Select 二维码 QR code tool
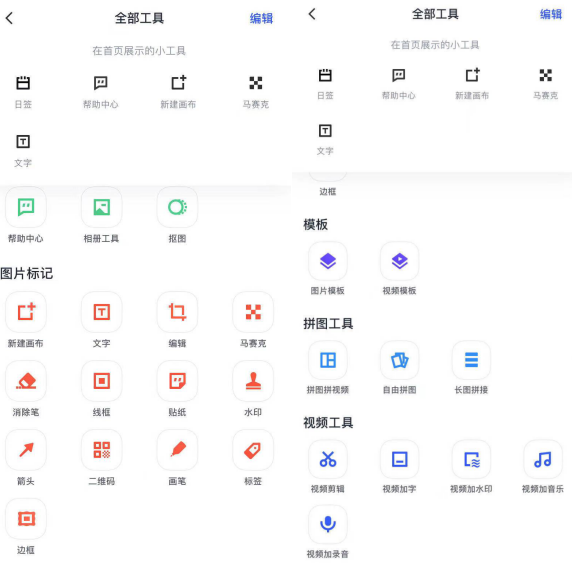This screenshot has height=566, width=572. [101, 450]
